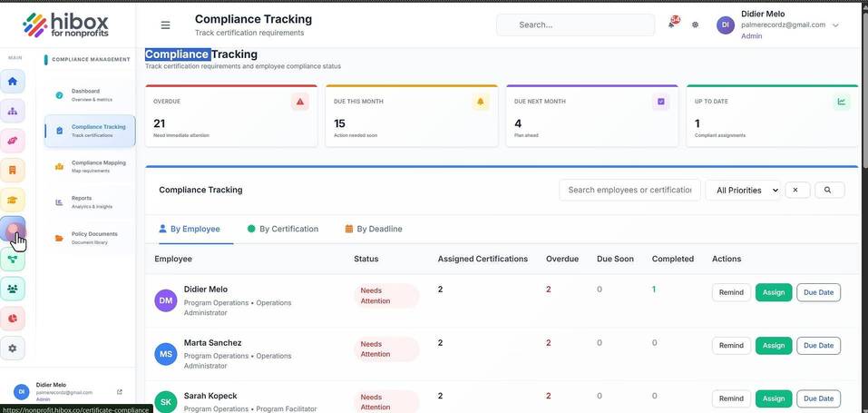Click the magnifier search button in tracking panel

coord(829,190)
